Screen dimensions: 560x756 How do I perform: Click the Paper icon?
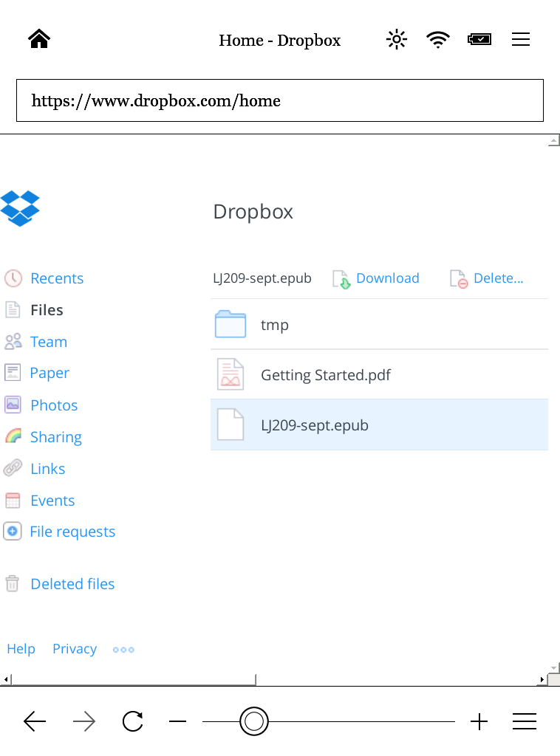point(13,373)
